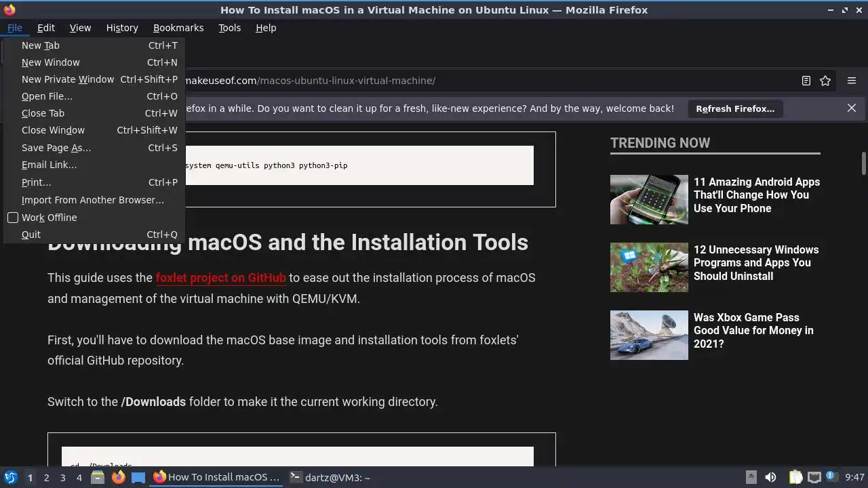Viewport: 868px width, 488px height.
Task: Select Import From Another Browser… entry
Action: [94, 200]
